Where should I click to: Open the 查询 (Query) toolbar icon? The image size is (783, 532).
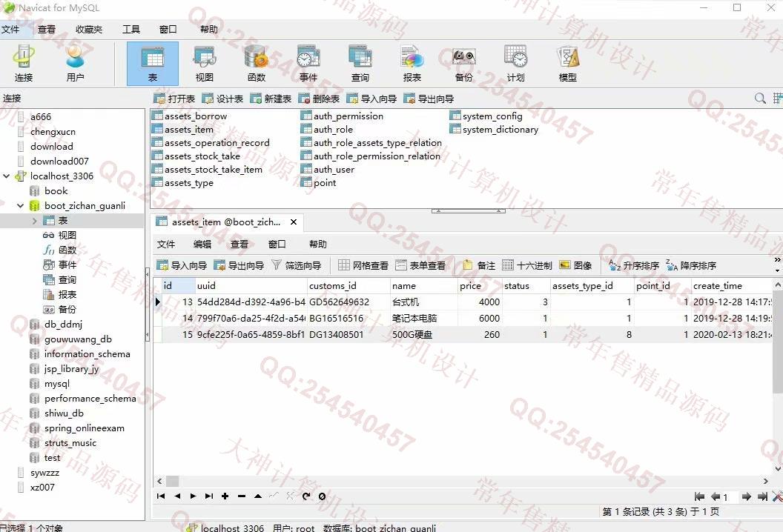pyautogui.click(x=360, y=63)
